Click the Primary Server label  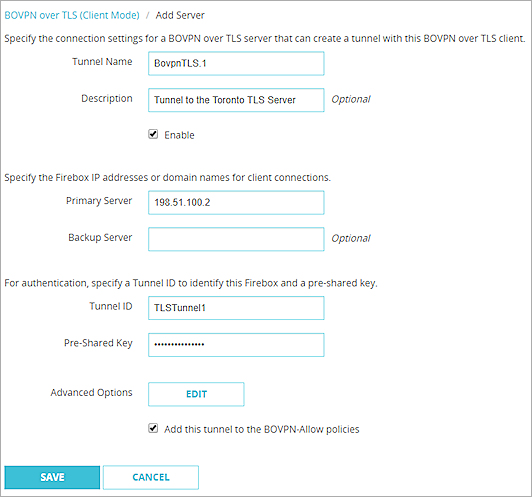[x=99, y=201]
